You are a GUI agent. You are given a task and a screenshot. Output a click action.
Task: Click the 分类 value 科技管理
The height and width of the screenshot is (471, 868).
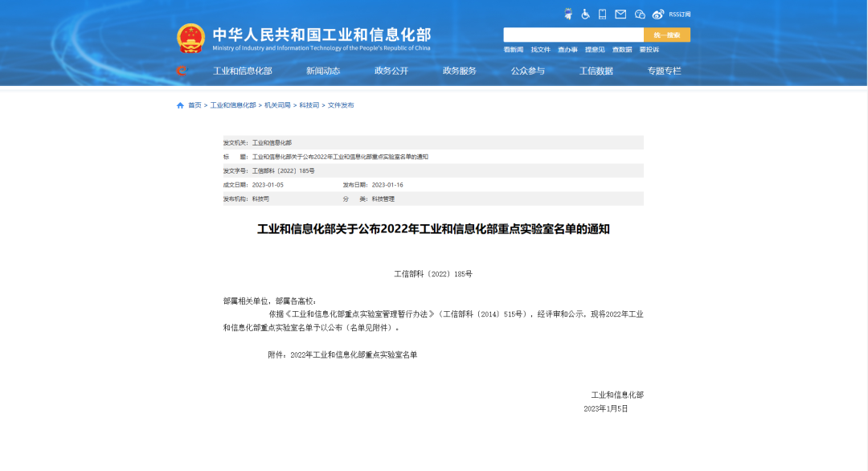(383, 199)
